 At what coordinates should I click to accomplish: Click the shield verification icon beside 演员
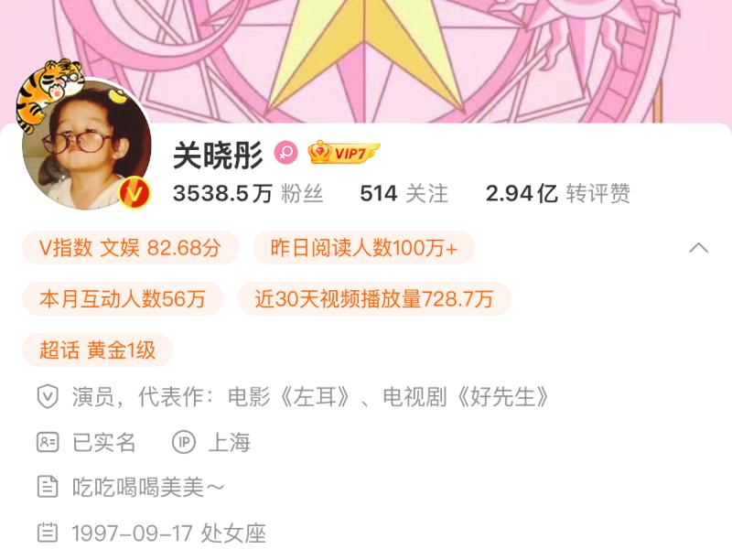click(x=48, y=397)
